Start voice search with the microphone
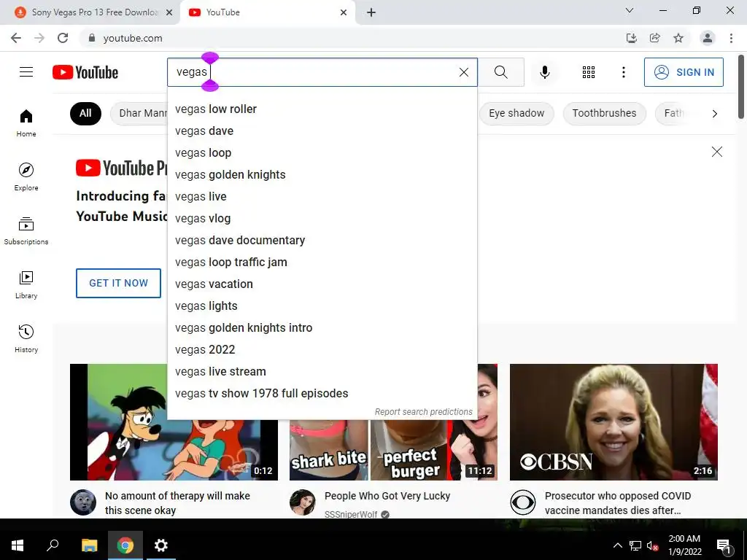Screen dimensions: 747x560 [x=544, y=72]
